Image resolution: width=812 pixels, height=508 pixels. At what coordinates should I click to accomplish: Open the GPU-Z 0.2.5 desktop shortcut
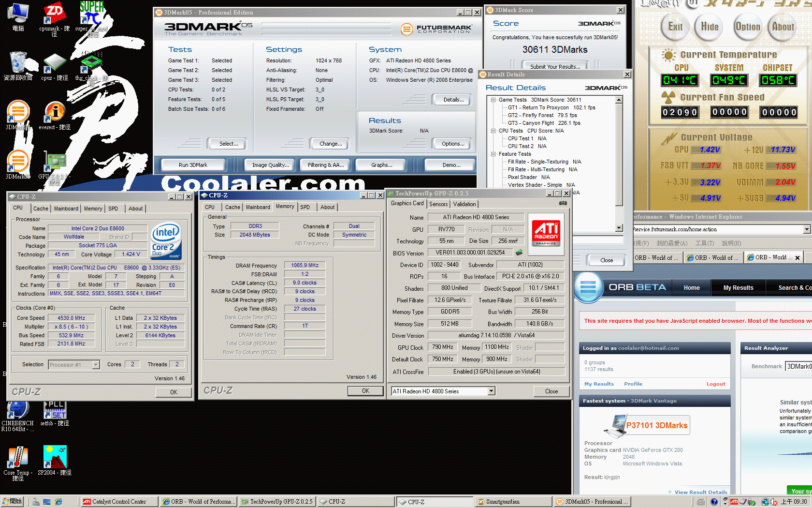tap(54, 167)
